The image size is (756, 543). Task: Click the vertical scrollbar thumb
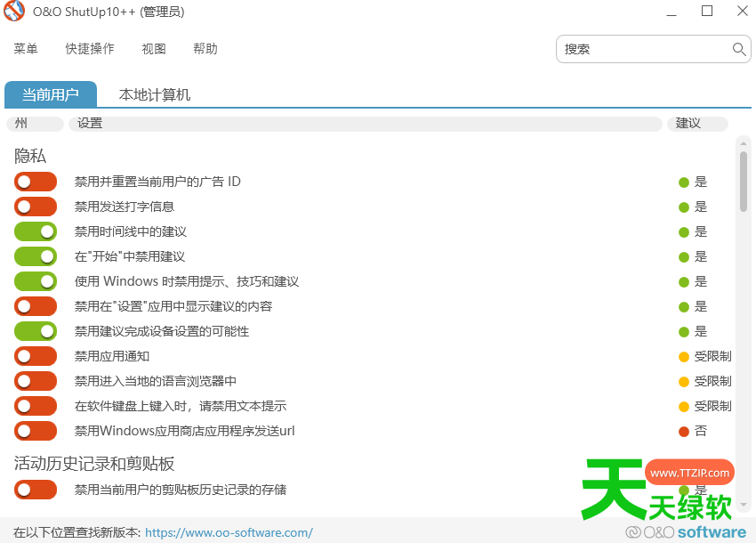click(743, 182)
